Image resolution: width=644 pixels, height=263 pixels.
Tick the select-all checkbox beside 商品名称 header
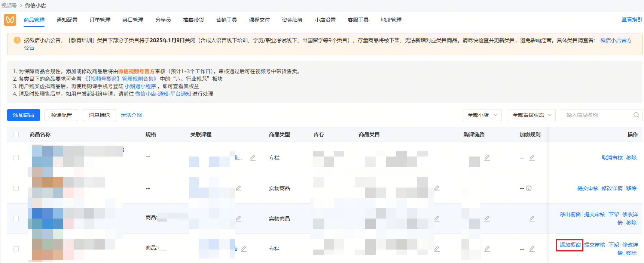click(16, 134)
